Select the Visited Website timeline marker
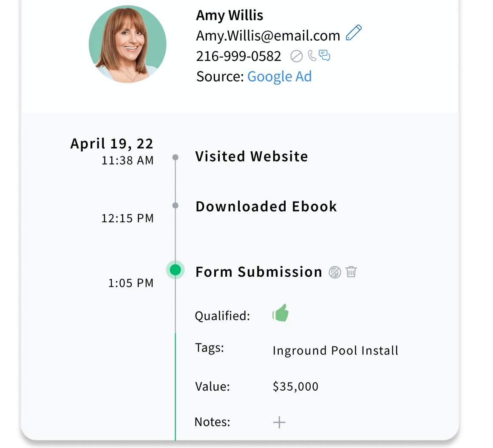The height and width of the screenshot is (448, 493). [176, 157]
